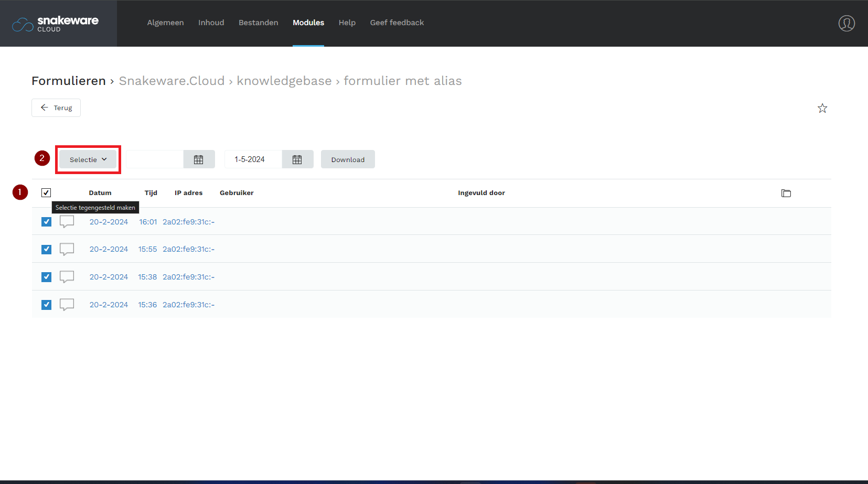This screenshot has height=484, width=868.
Task: Open comment bubble for 15:55 entry
Action: coord(67,249)
